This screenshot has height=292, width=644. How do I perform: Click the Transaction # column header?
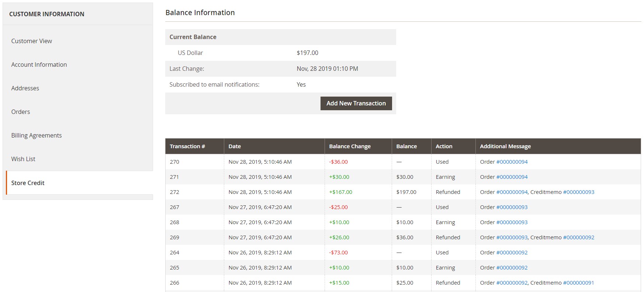pos(194,146)
